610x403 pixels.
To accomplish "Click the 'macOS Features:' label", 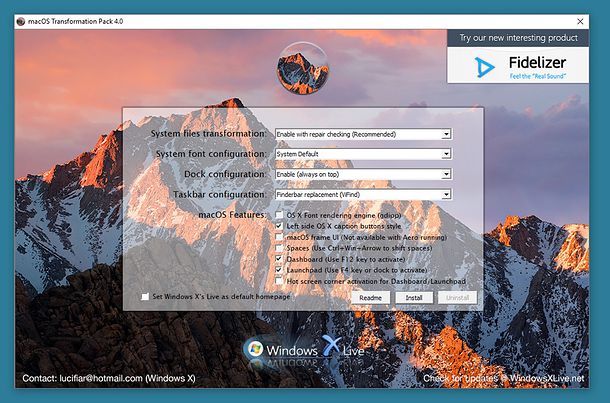I will 232,215.
